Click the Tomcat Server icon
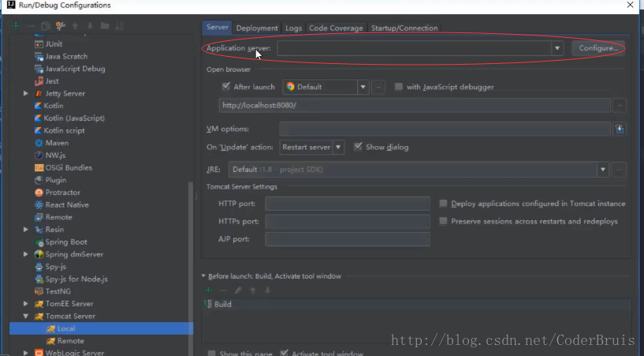The height and width of the screenshot is (356, 644). coord(39,316)
